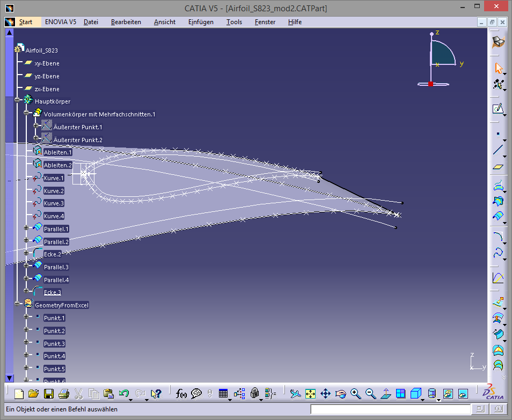Open the Tools menu
The image size is (512, 420).
click(x=234, y=22)
